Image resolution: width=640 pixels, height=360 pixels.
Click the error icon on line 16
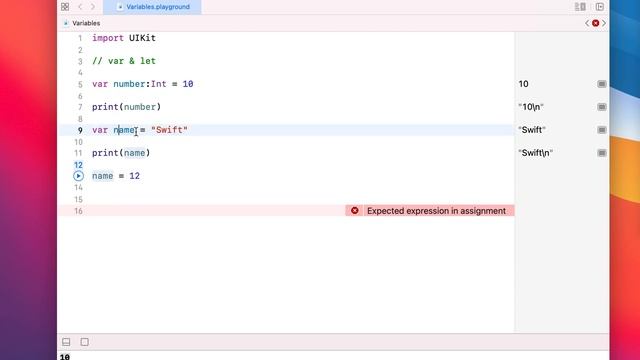(355, 211)
